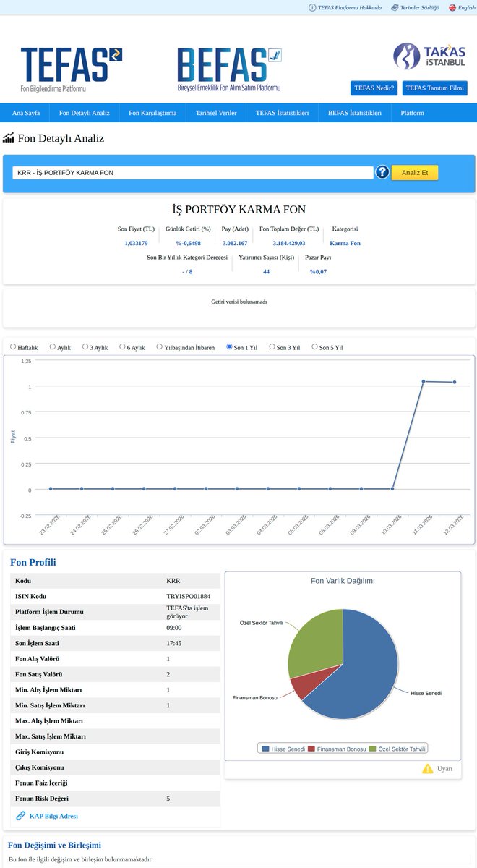Click the Son Fiyat value 1,033179
The width and height of the screenshot is (477, 868).
click(136, 243)
